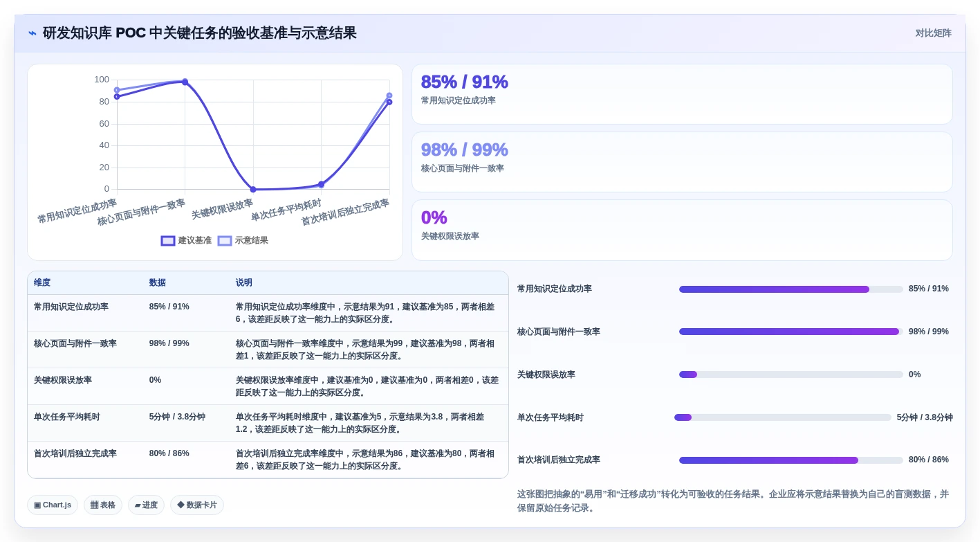Click the y-axis value 100
Screen dimensions: 980x542
(x=102, y=80)
